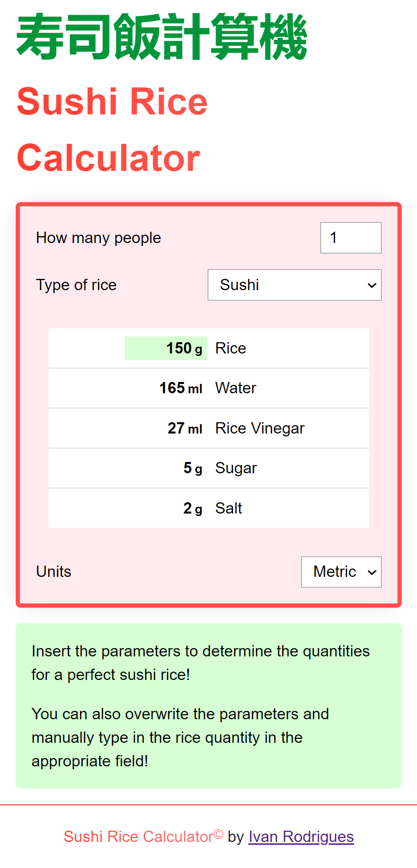This screenshot has width=417, height=868.
Task: Click the 165 ml water value
Action: pos(181,388)
